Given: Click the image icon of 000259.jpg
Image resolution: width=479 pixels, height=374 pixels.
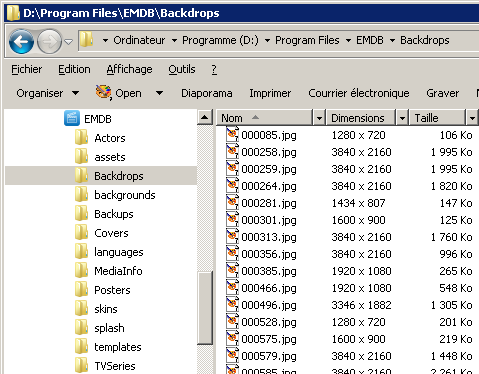Looking at the screenshot, I should click(x=232, y=169).
